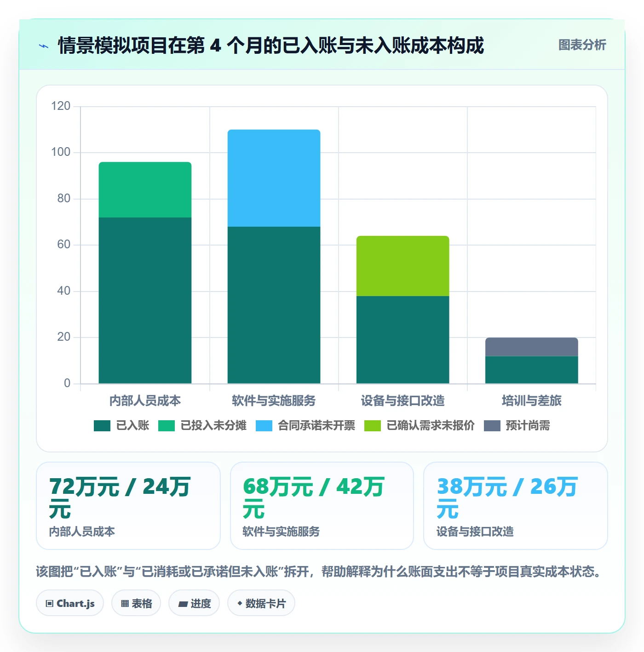
Task: Click the 120 y-axis value
Action: [x=61, y=106]
